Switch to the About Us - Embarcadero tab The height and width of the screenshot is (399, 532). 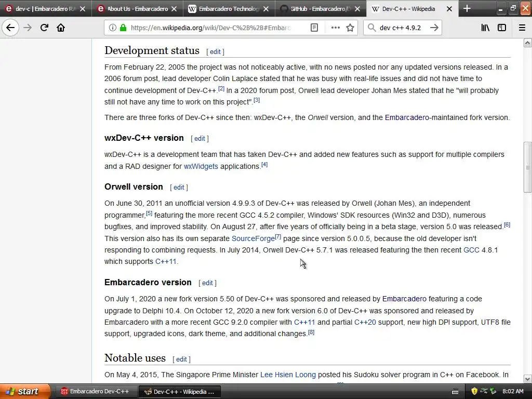pos(137,9)
